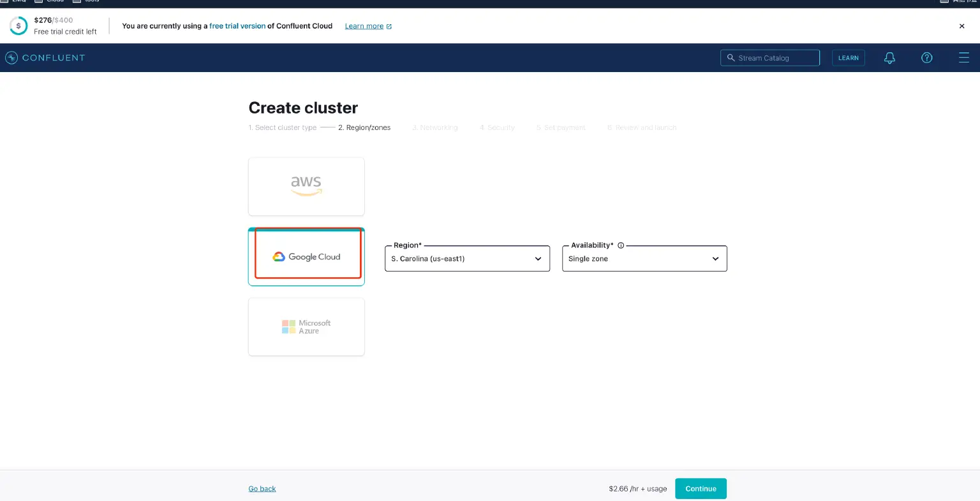Click the Continue button
The image size is (980, 501).
(x=701, y=488)
